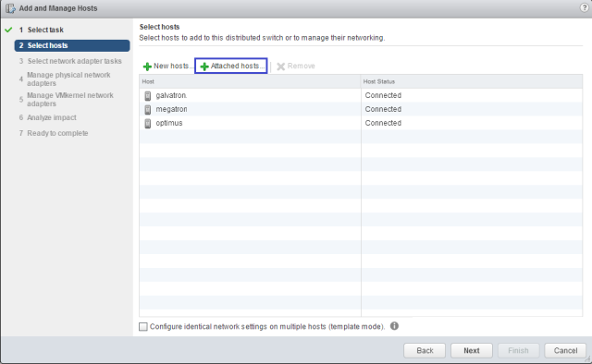Click the optimus host icon

pos(148,124)
